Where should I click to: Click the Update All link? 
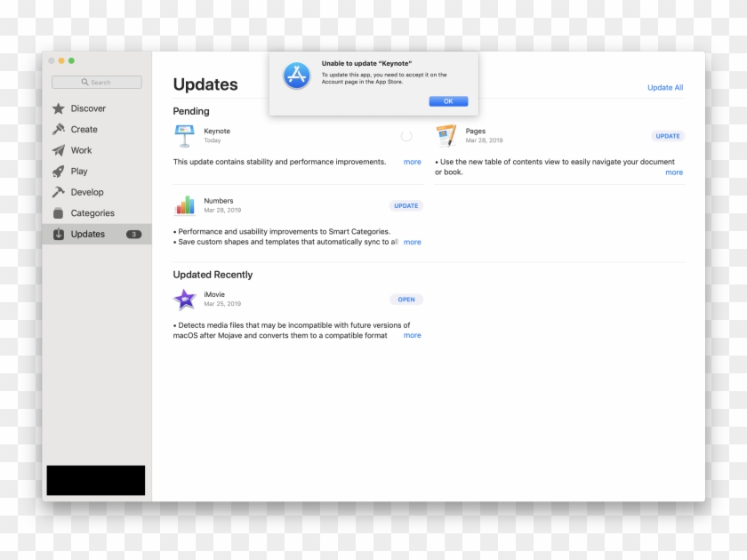[665, 87]
